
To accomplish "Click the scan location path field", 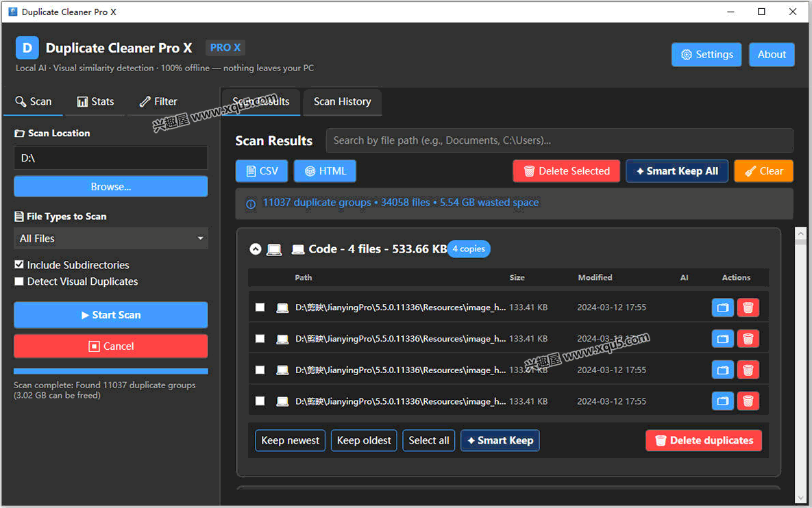I will pyautogui.click(x=111, y=157).
